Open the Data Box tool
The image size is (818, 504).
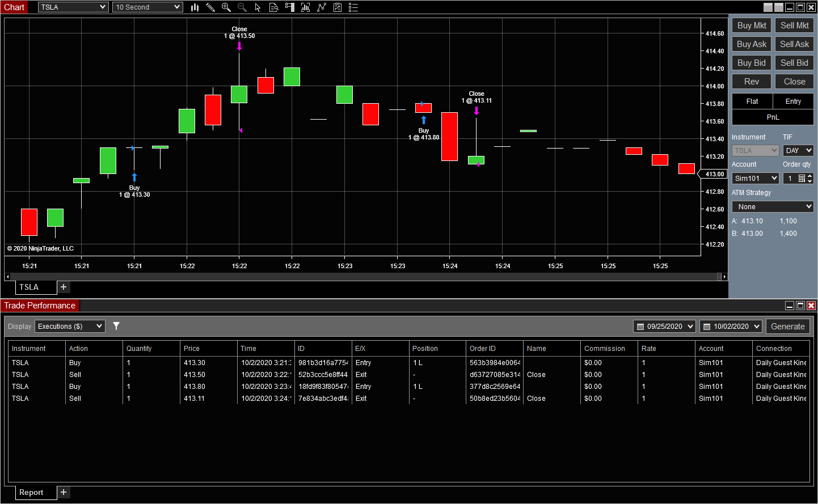(273, 7)
